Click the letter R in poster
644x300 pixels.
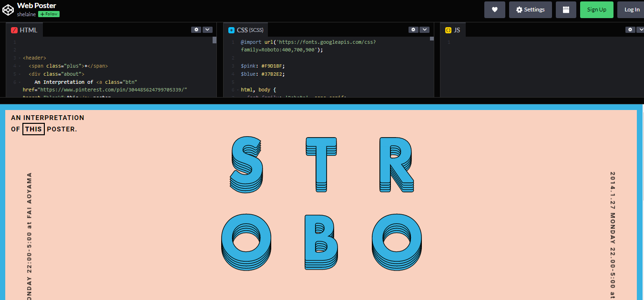[x=397, y=165]
